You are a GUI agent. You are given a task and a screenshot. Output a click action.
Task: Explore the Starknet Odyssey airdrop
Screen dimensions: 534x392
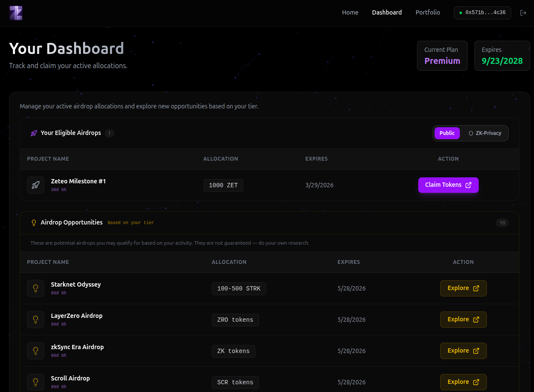(463, 288)
